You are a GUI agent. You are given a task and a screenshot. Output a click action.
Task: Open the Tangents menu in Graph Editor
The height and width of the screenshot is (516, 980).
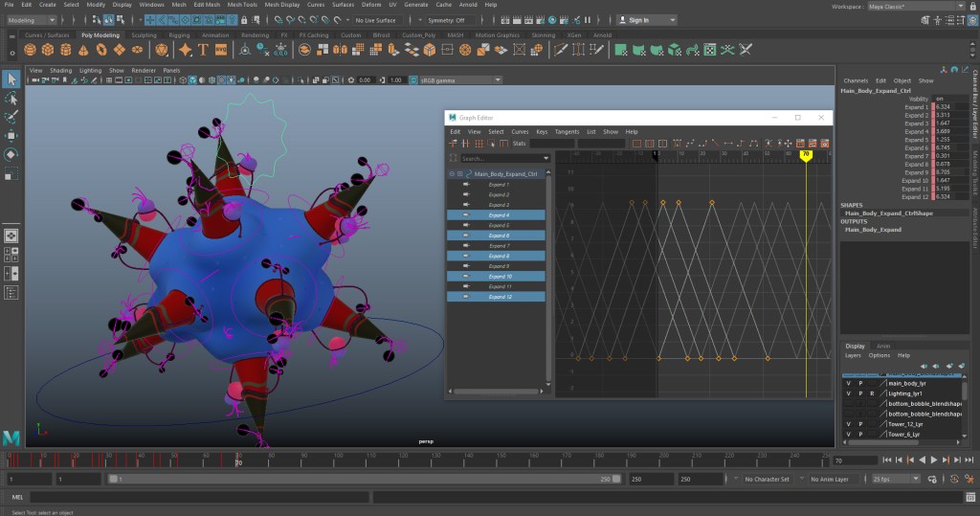pos(567,131)
